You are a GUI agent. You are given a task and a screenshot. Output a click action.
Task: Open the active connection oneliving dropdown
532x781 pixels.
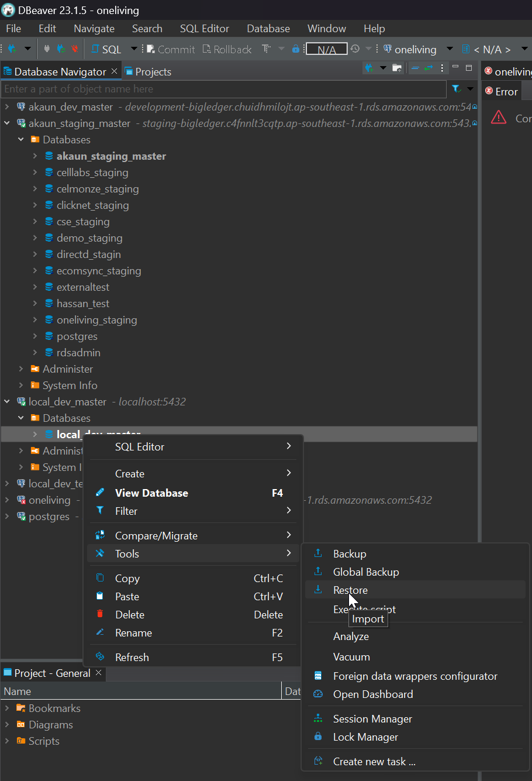tap(449, 49)
